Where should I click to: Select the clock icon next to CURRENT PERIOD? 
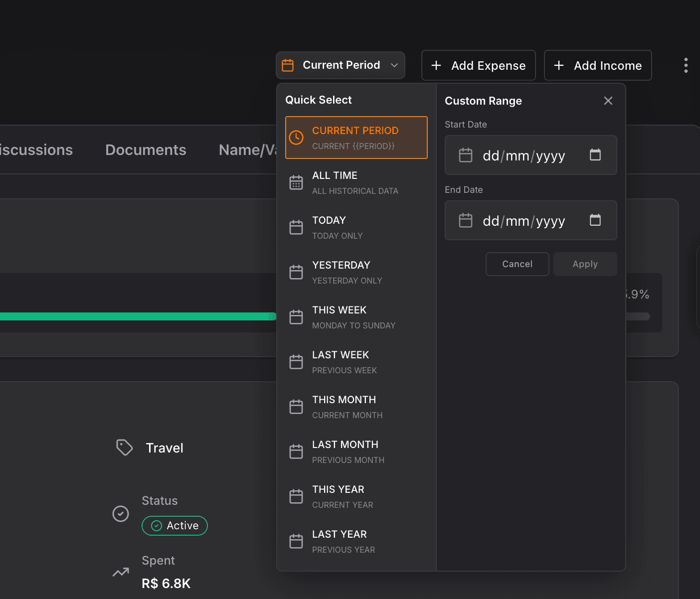[x=297, y=137]
